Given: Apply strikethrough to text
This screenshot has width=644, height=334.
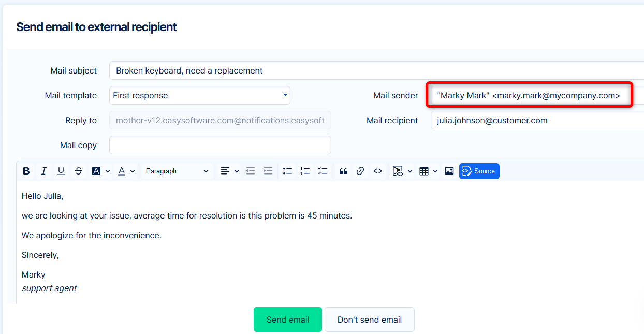Looking at the screenshot, I should pos(79,171).
